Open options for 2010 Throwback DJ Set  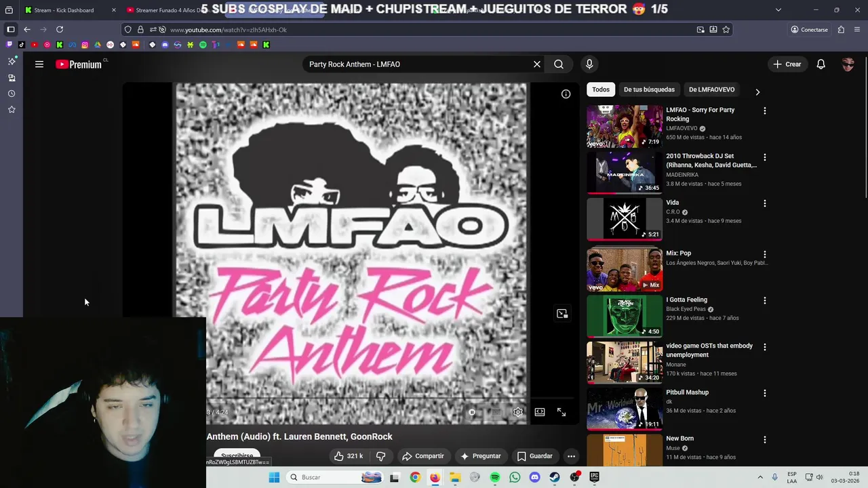(765, 157)
